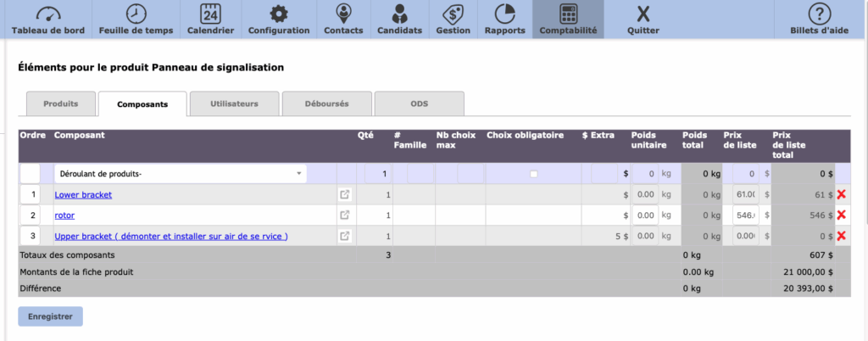Open Contacts from the toolbar
The height and width of the screenshot is (341, 868).
click(343, 15)
